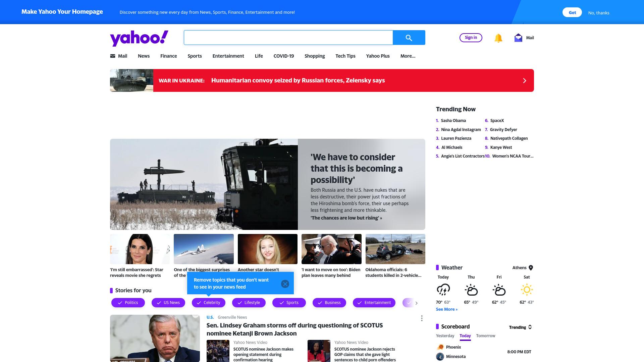
Task: Open 'The chances are low but rising' link
Action: [346, 218]
